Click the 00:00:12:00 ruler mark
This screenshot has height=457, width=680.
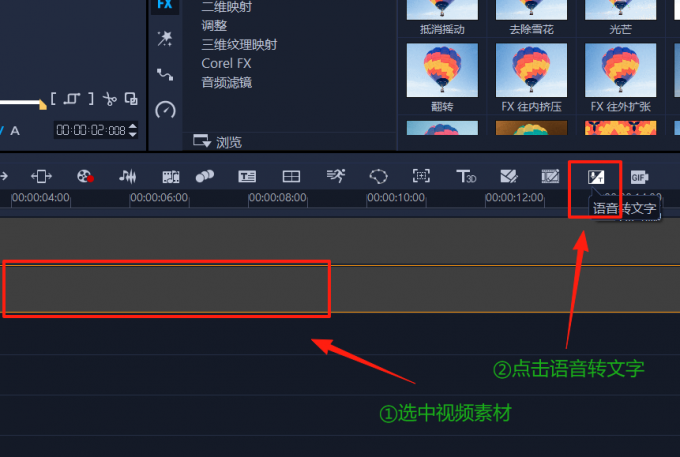(x=514, y=198)
